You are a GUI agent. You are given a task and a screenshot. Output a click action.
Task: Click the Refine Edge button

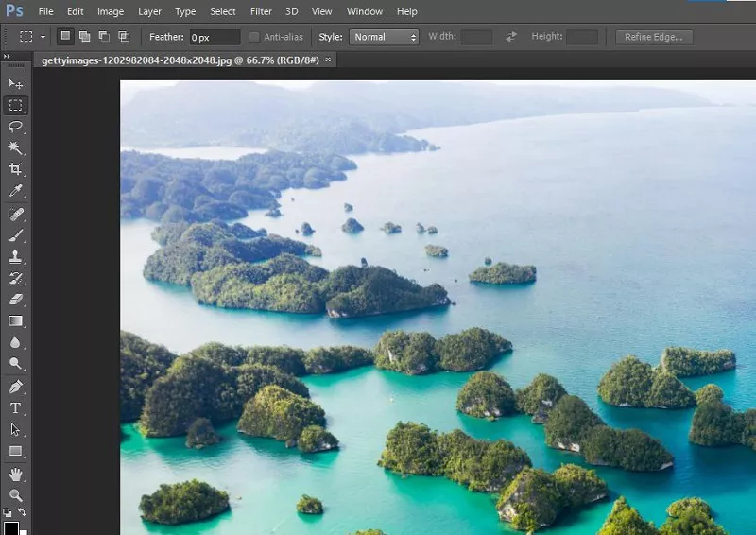coord(654,37)
